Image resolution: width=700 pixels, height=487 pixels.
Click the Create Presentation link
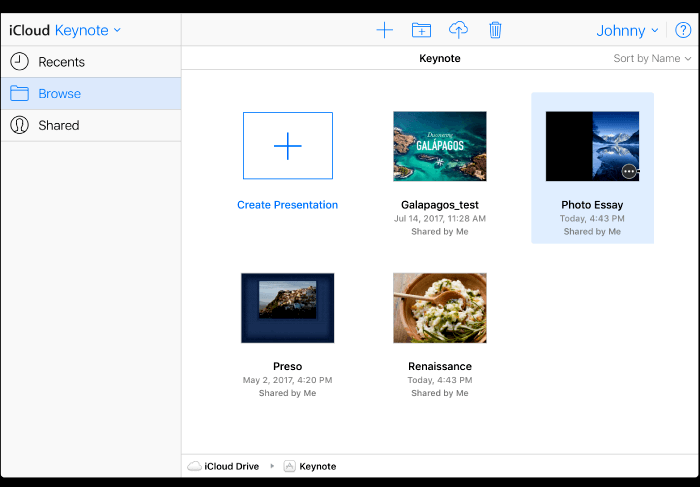click(288, 205)
